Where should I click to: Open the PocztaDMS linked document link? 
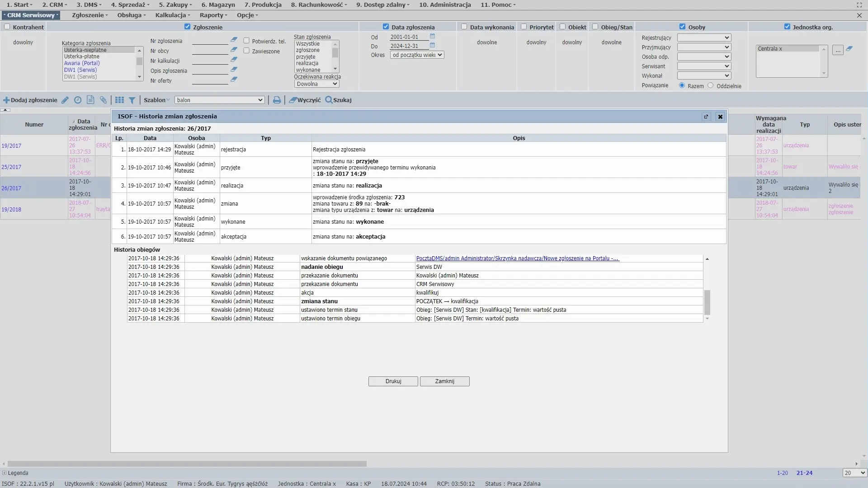517,258
